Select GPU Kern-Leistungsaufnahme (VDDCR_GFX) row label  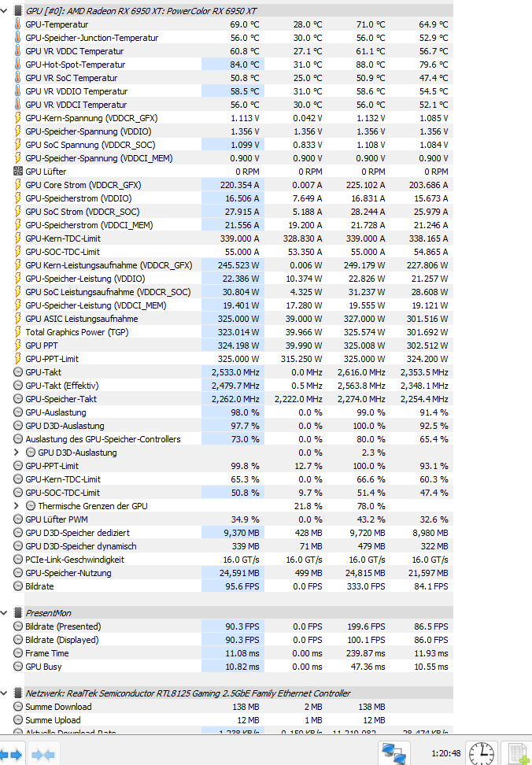[x=109, y=265]
